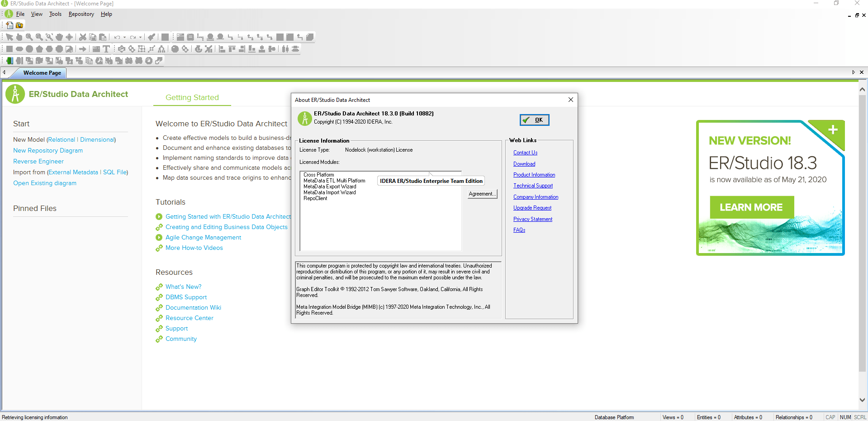Select the Text T tool
Screen dimensions: 868x421
click(x=106, y=49)
